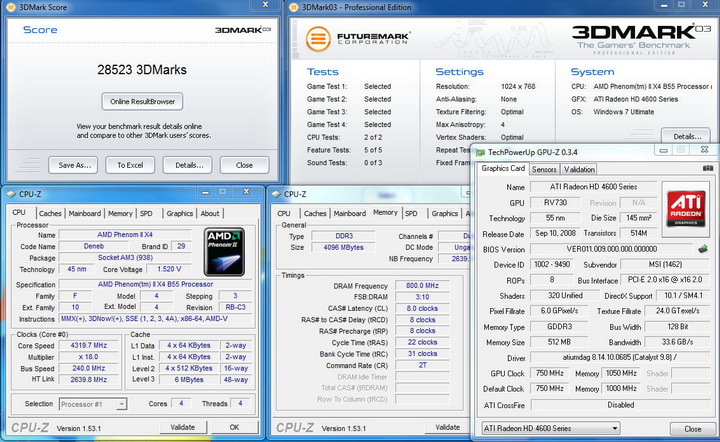Click DRAM Frequency value 800.0 MHz
The width and height of the screenshot is (720, 442).
click(x=422, y=285)
